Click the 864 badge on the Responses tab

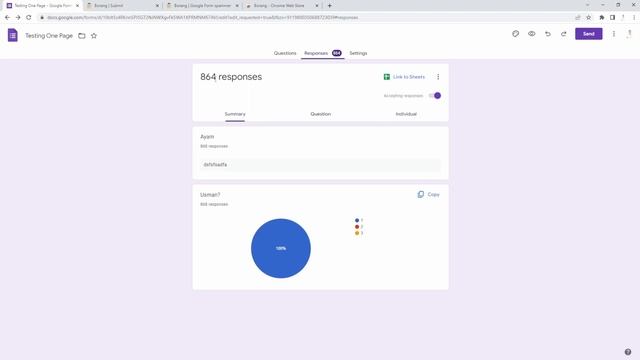(x=336, y=53)
